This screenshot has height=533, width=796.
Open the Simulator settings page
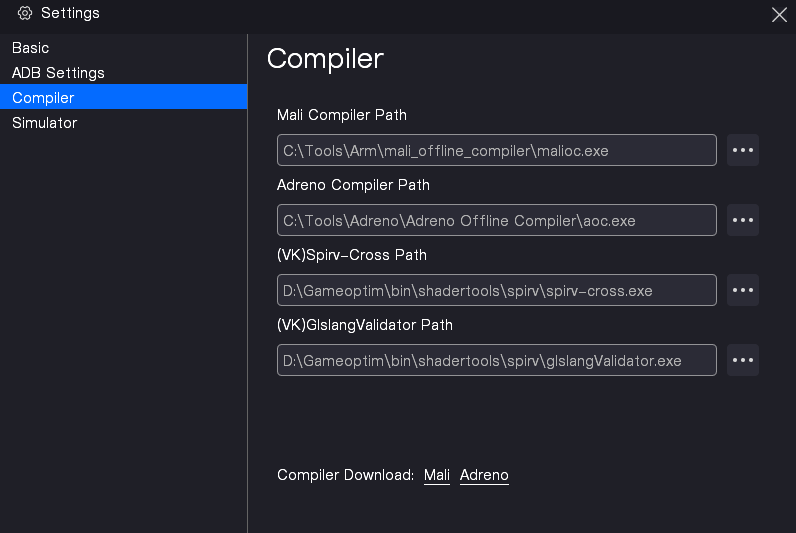(123, 122)
